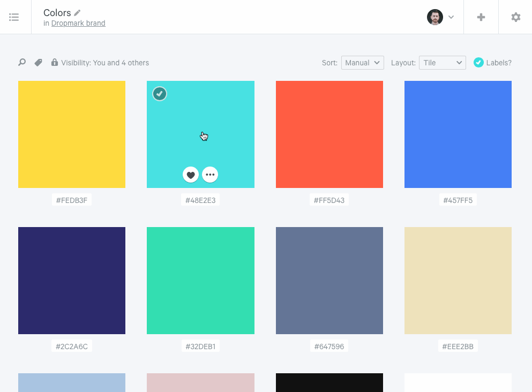Click the #48E2E3 label text

200,200
